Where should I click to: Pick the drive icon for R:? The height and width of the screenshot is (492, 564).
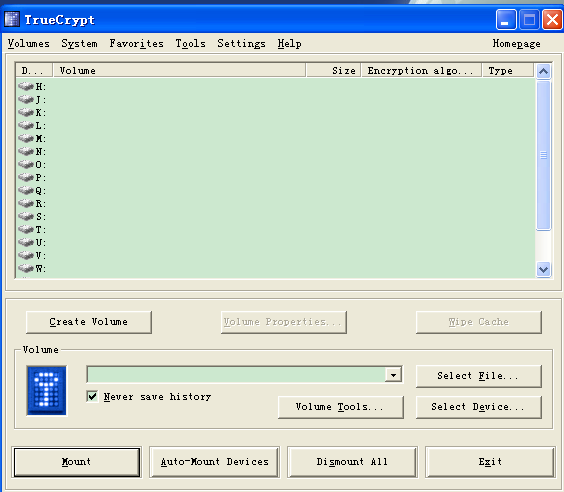tap(26, 203)
